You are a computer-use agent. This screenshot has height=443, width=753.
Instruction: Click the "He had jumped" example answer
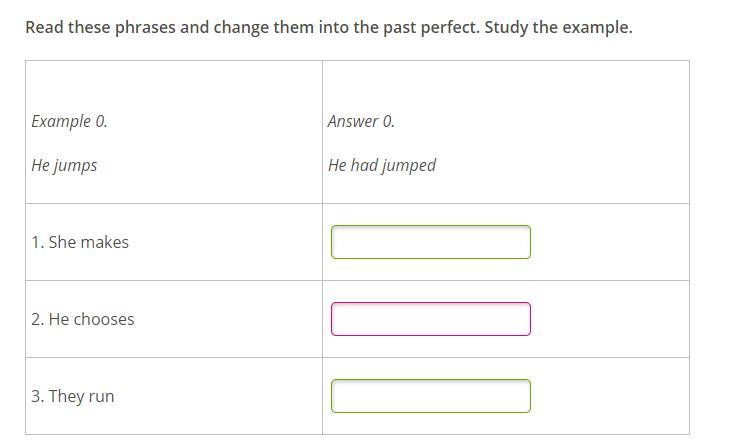pyautogui.click(x=382, y=165)
